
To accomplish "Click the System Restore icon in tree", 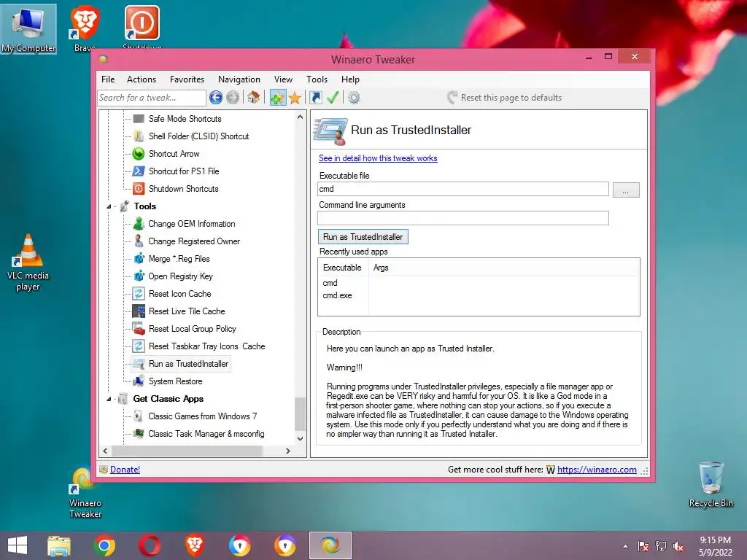I will [x=139, y=381].
